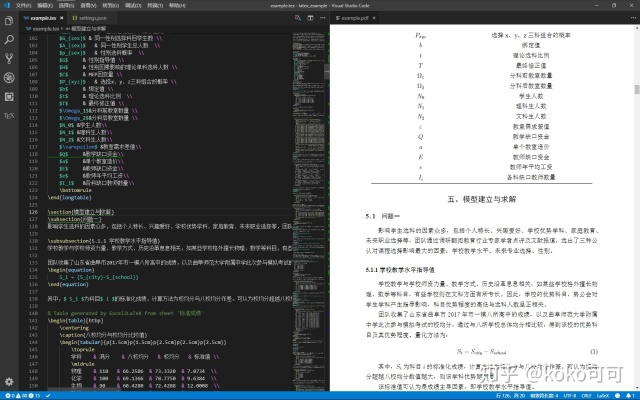Open the Search view in the activity bar

pyautogui.click(x=9, y=40)
